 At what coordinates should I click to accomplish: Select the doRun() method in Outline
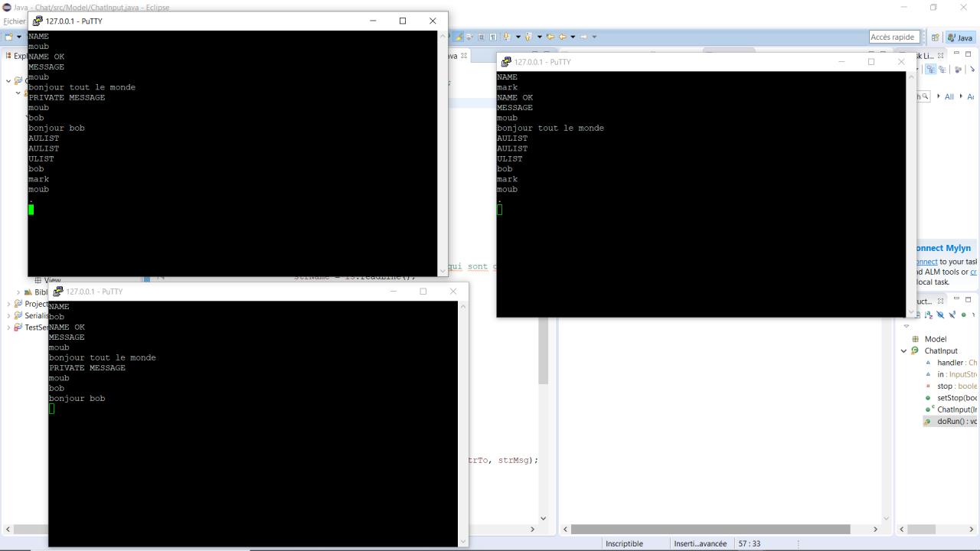tap(949, 422)
